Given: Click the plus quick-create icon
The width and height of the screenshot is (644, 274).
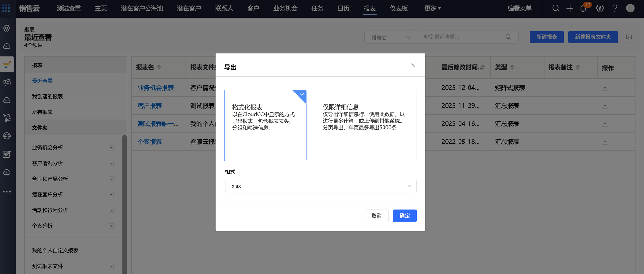Looking at the screenshot, I should tap(570, 8).
